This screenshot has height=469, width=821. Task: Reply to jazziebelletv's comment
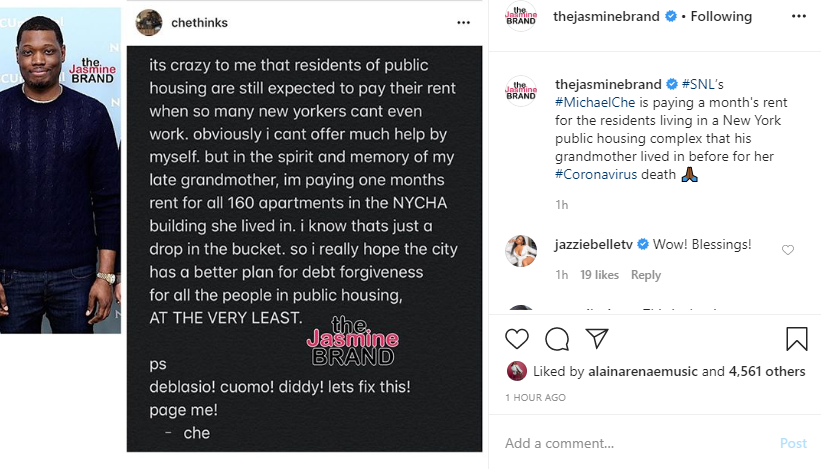pyautogui.click(x=646, y=275)
